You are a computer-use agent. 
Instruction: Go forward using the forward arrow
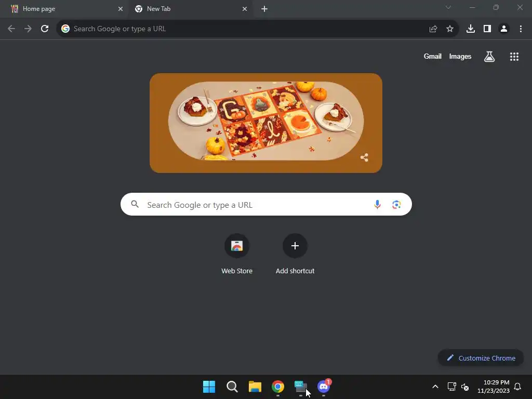click(28, 29)
